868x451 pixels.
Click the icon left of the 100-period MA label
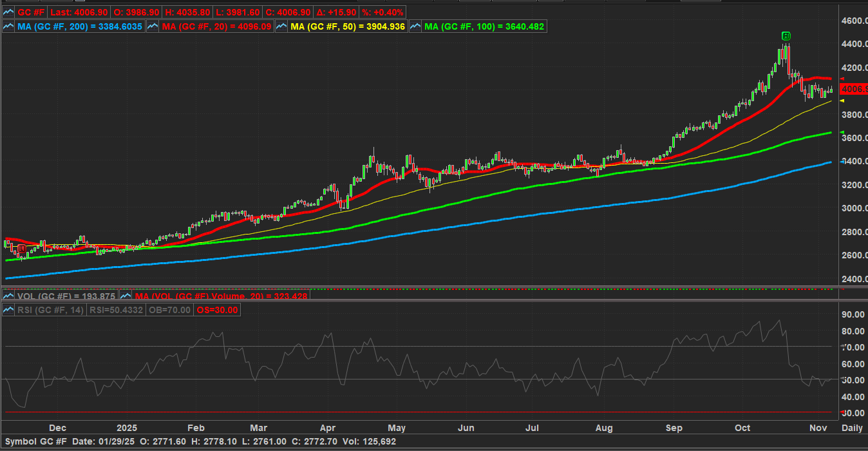415,26
